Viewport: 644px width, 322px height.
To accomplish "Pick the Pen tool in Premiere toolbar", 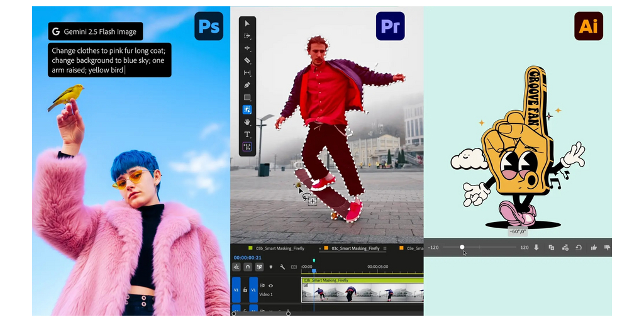I will (247, 85).
